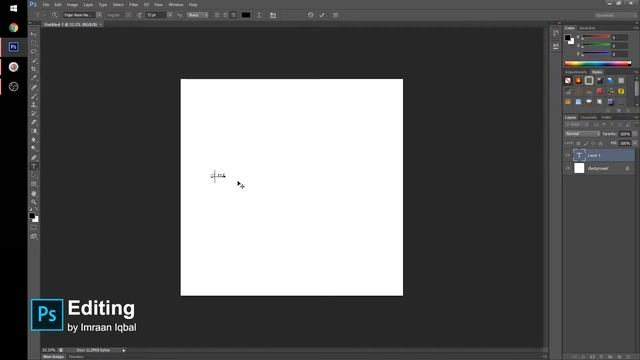Pick a color from the spectrum ramp
Image resolution: width=640 pixels, height=360 pixels.
(x=598, y=63)
